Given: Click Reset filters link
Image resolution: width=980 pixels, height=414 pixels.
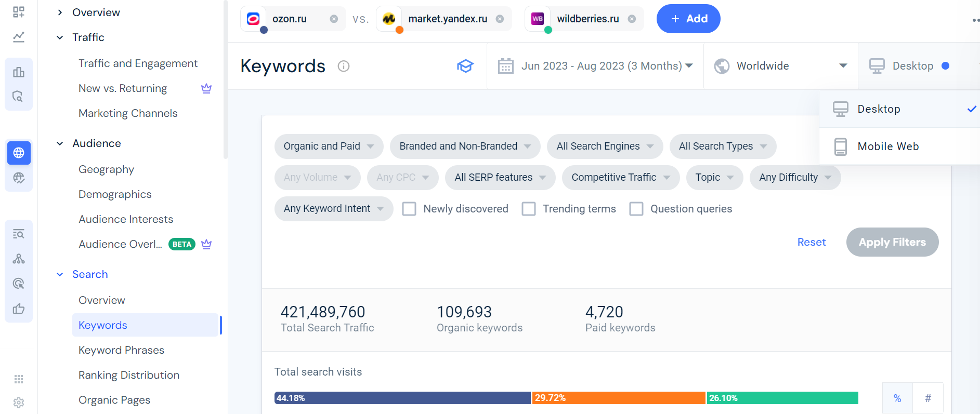Looking at the screenshot, I should point(812,242).
